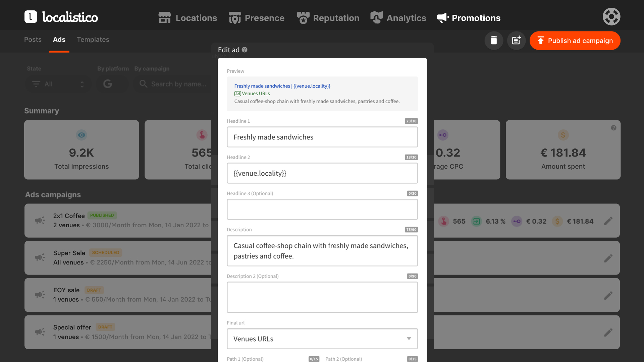Open the Analytics menu
The height and width of the screenshot is (362, 644).
coord(398,18)
